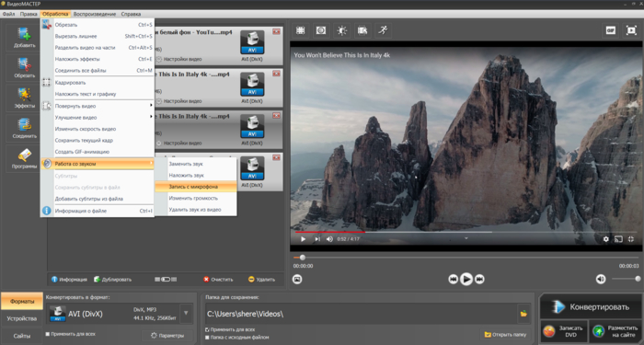Click the volume speaker icon below the preview
The height and width of the screenshot is (345, 644).
601,280
